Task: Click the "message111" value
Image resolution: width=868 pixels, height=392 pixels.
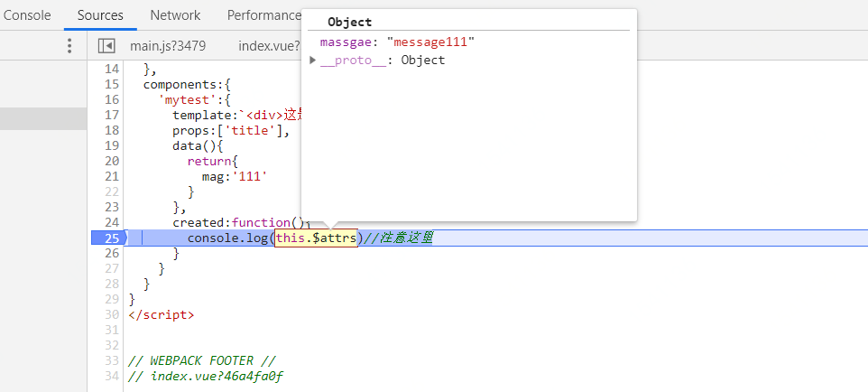Action: pos(430,42)
